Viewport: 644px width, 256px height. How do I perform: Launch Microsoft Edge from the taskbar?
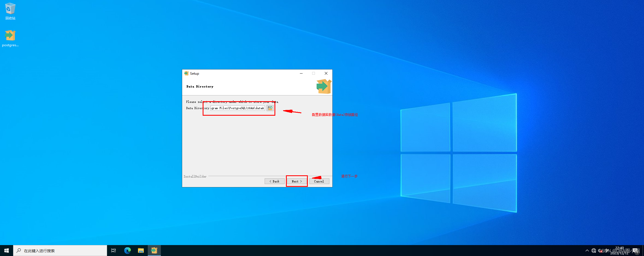(128, 251)
